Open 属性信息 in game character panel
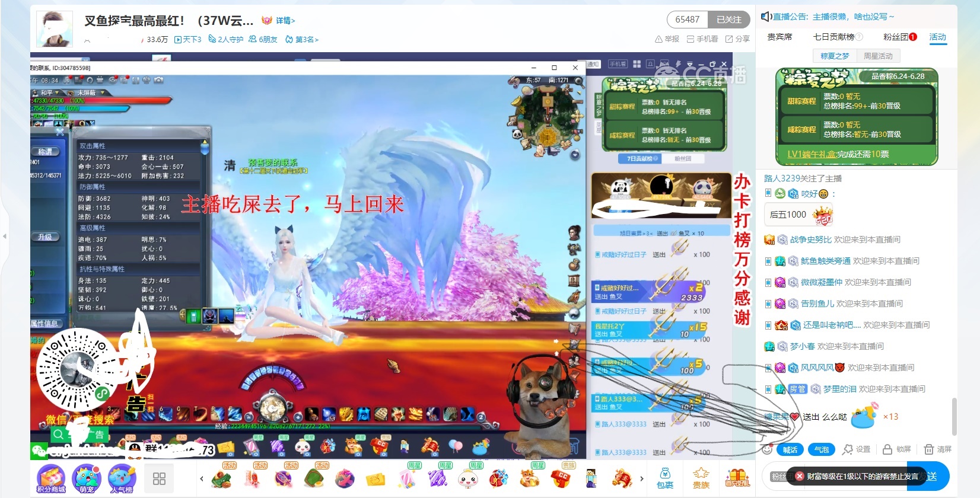The height and width of the screenshot is (498, 980). coord(45,323)
